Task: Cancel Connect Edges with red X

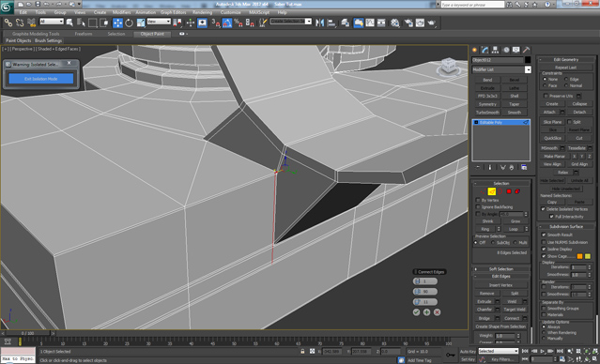Action: coord(437,312)
